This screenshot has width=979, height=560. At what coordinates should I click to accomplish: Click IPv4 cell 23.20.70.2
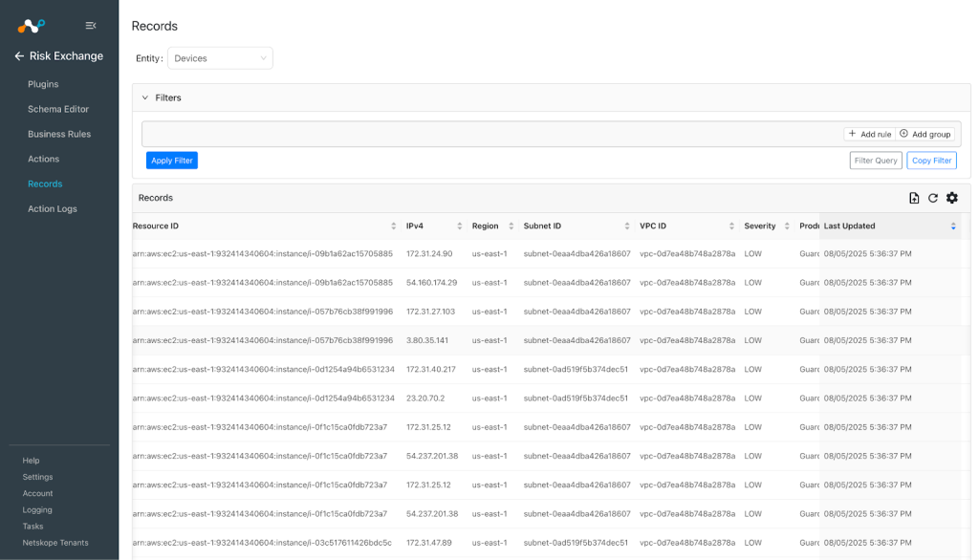(x=425, y=398)
